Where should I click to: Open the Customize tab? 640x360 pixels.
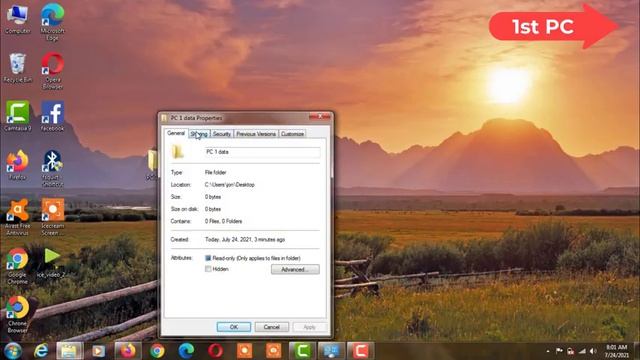coord(292,134)
